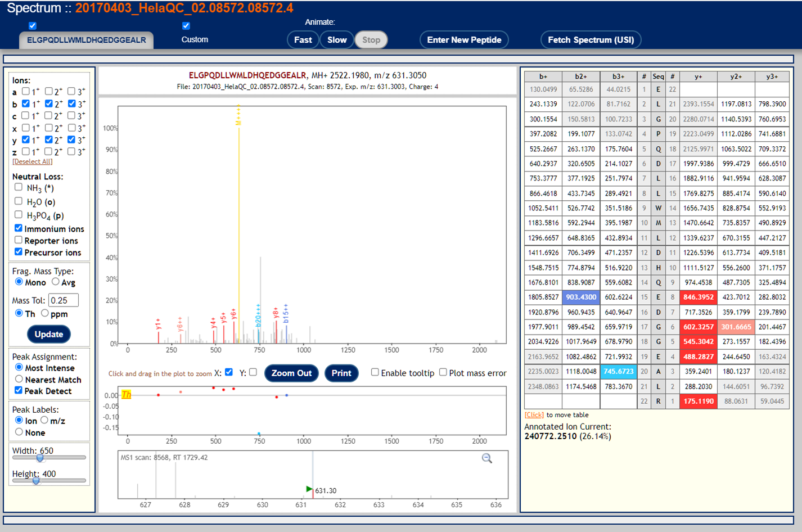
Task: Select None peak labels option
Action: 19,432
